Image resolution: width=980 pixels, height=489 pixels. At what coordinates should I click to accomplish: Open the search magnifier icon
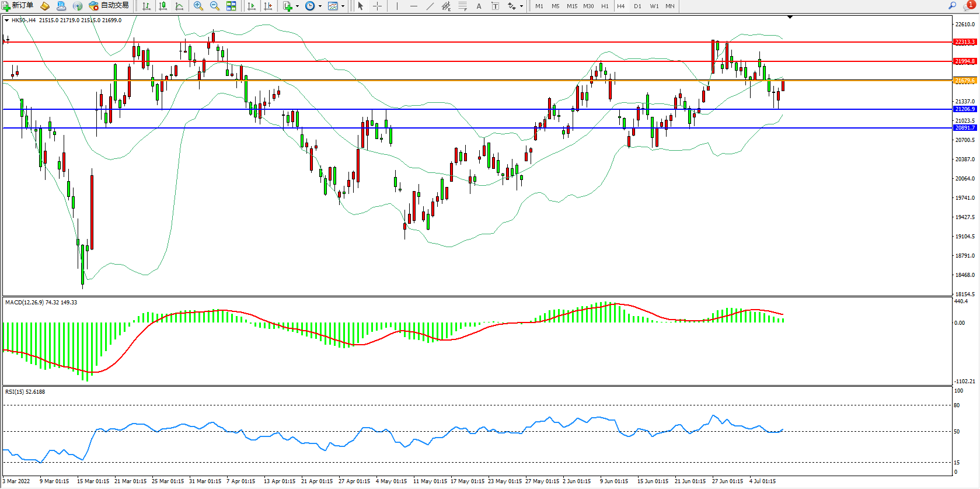pos(952,6)
